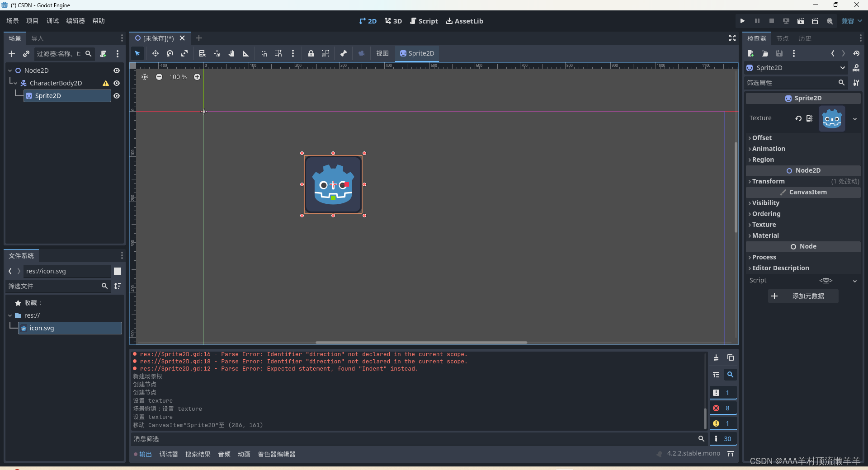868x470 pixels.
Task: Click the horizontal canvas scrollbar
Action: point(421,342)
